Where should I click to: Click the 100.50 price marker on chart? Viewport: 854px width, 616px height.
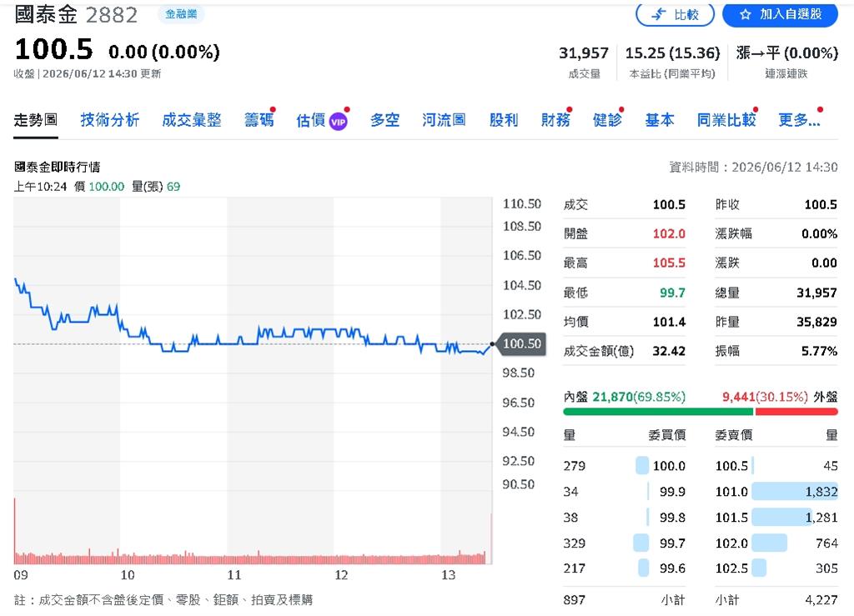click(521, 344)
